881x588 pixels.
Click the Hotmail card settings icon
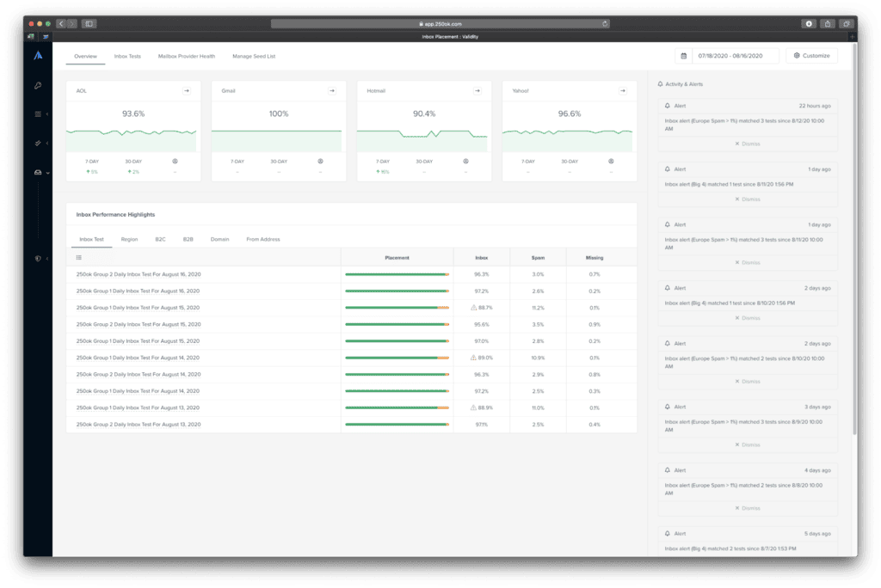tap(465, 161)
